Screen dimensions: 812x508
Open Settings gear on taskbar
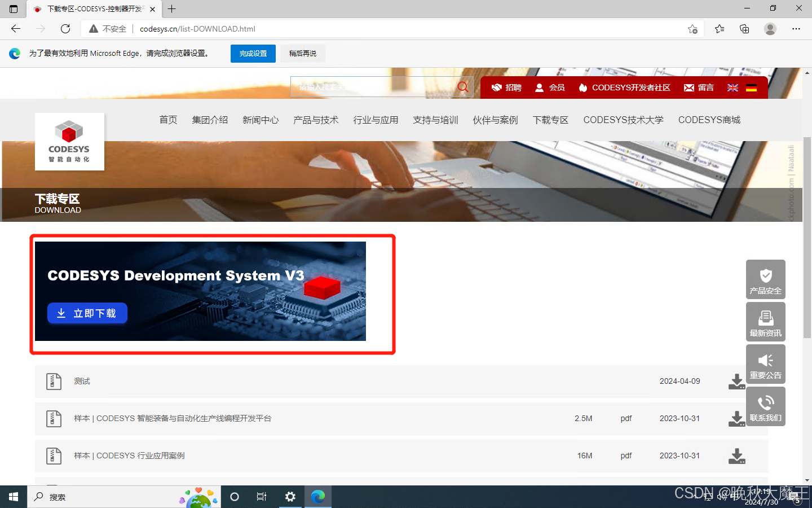(290, 497)
